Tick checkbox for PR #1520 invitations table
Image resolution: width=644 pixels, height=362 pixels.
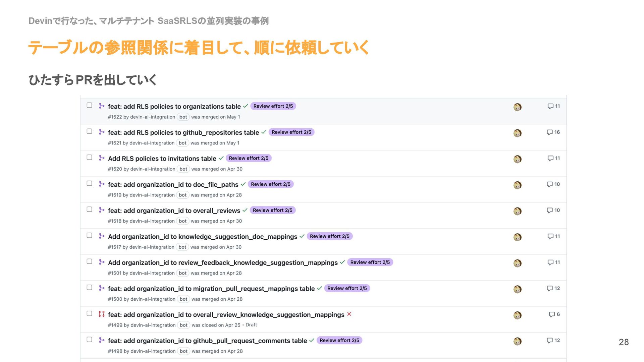click(89, 157)
